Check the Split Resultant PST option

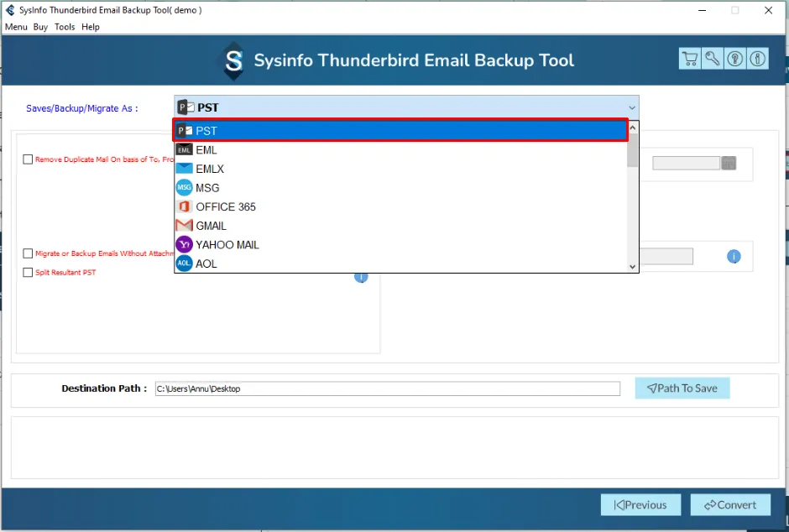28,272
